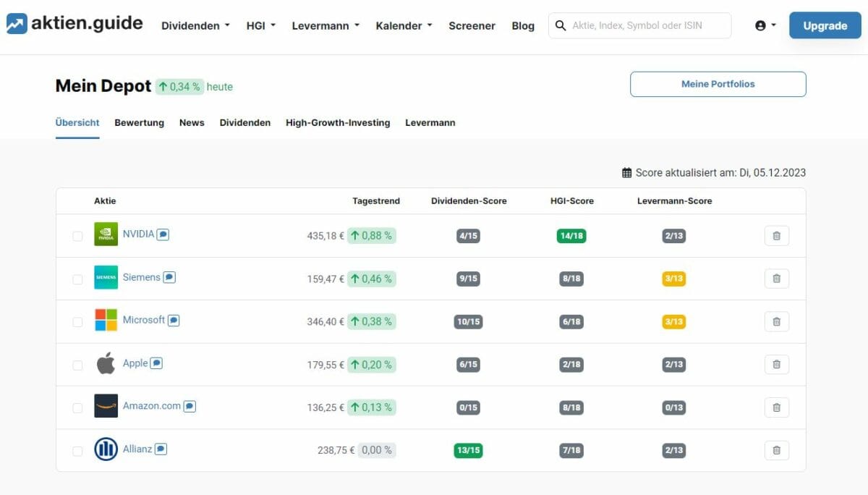Image resolution: width=868 pixels, height=495 pixels.
Task: Click the search magnifier icon
Action: click(x=560, y=25)
